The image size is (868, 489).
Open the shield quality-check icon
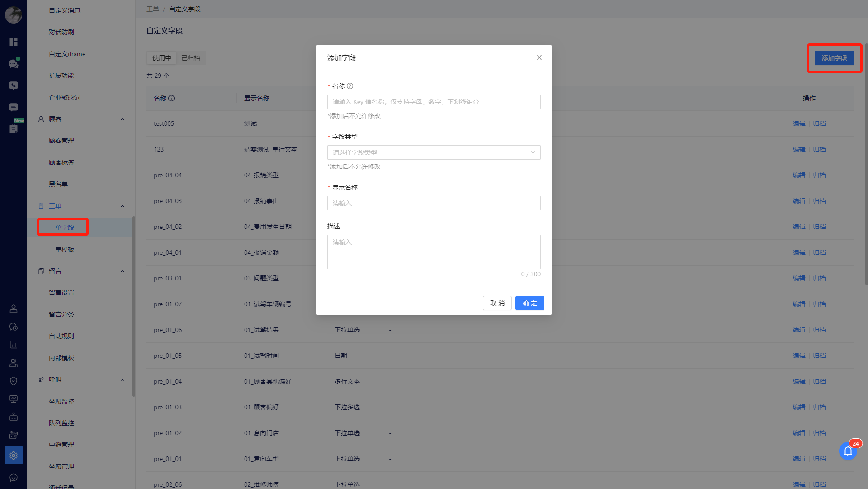coord(14,381)
